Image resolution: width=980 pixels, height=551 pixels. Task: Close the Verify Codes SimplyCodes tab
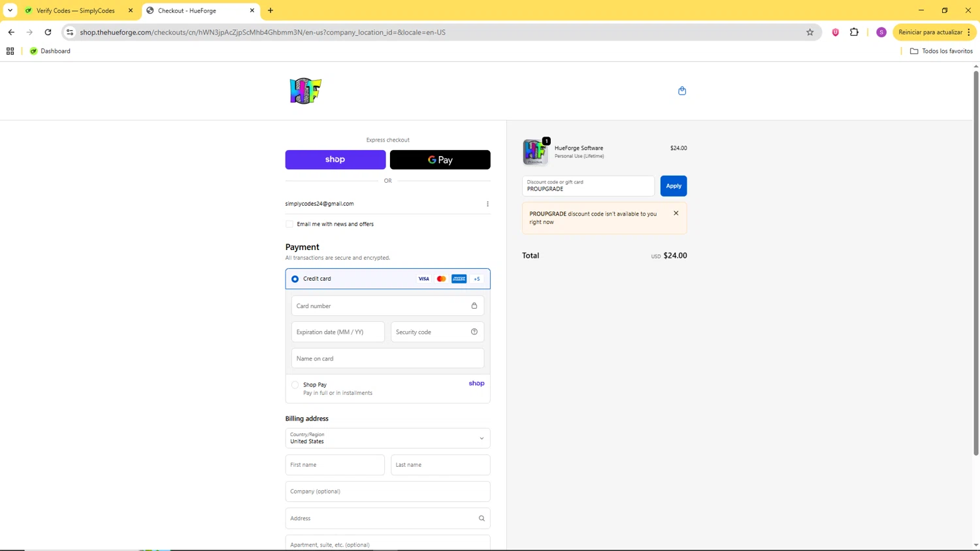(131, 10)
